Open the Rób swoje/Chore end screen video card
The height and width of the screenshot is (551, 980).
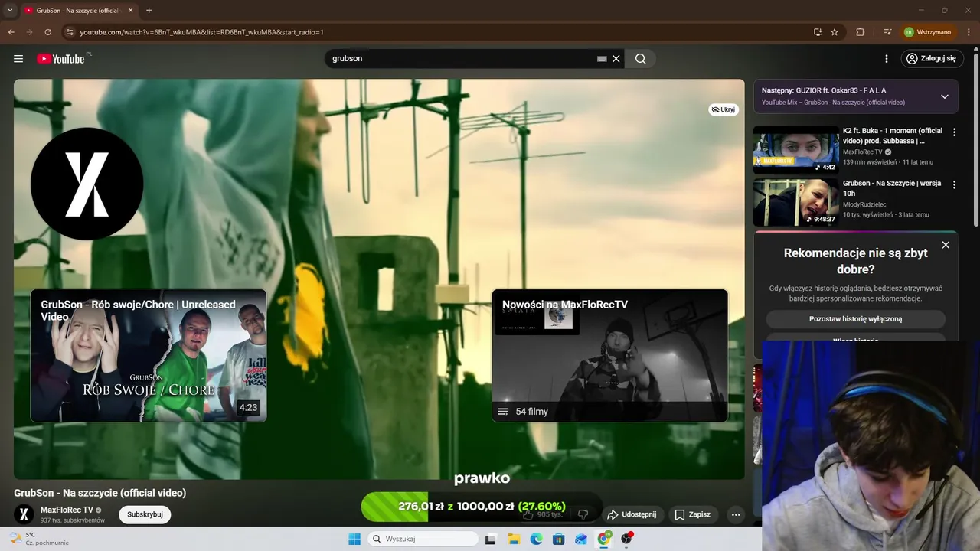click(149, 355)
